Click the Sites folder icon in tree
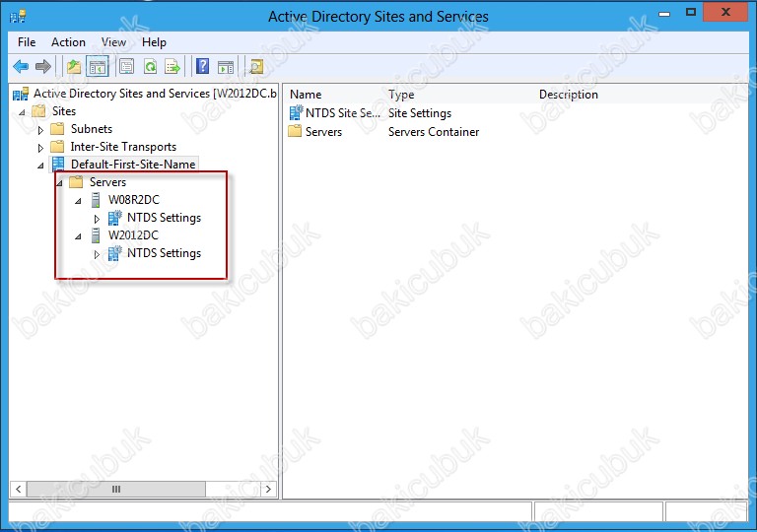Image resolution: width=757 pixels, height=532 pixels. click(x=38, y=111)
